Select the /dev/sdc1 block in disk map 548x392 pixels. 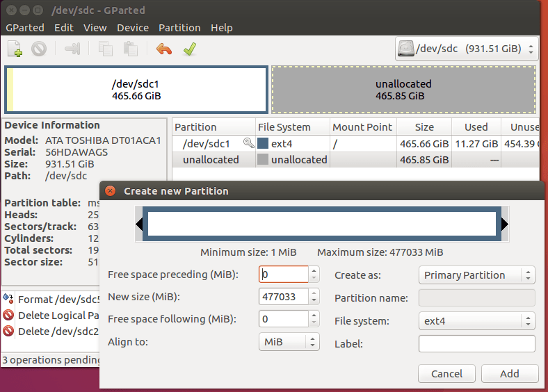pos(136,90)
